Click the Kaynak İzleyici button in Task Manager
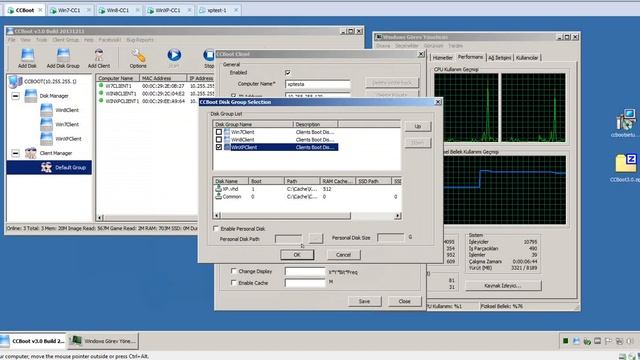The height and width of the screenshot is (360, 640). click(503, 285)
